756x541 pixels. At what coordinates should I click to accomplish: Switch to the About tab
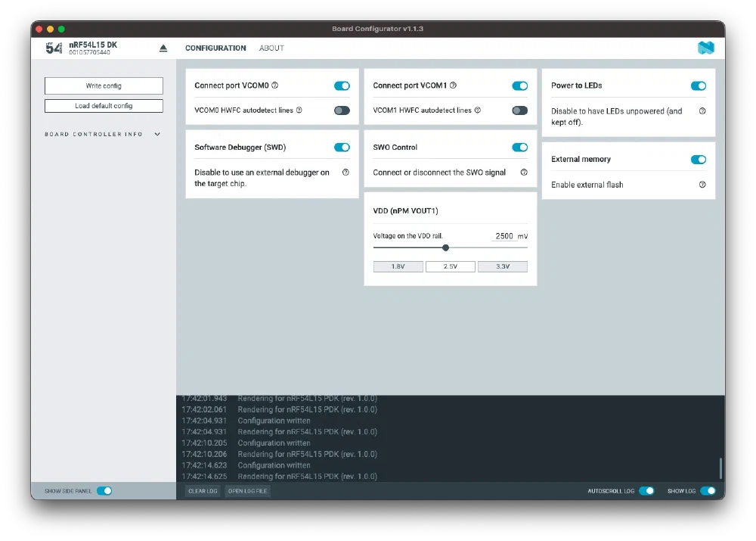271,48
